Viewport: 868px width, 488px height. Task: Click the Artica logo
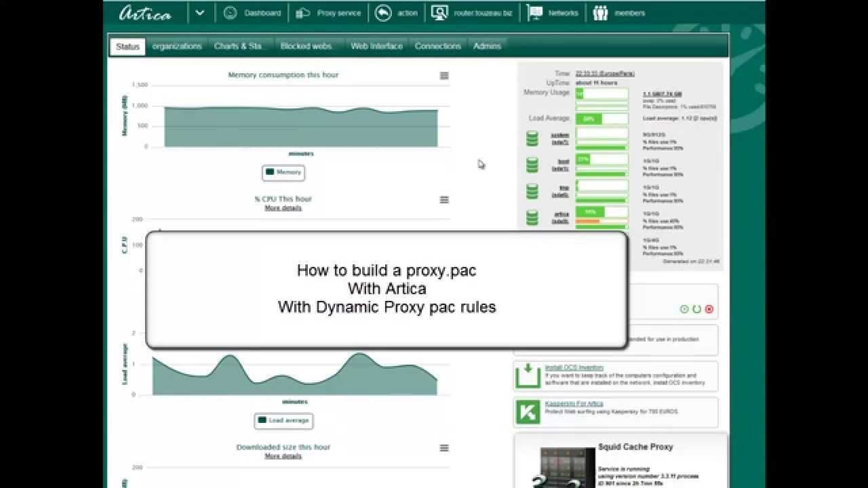coord(145,13)
